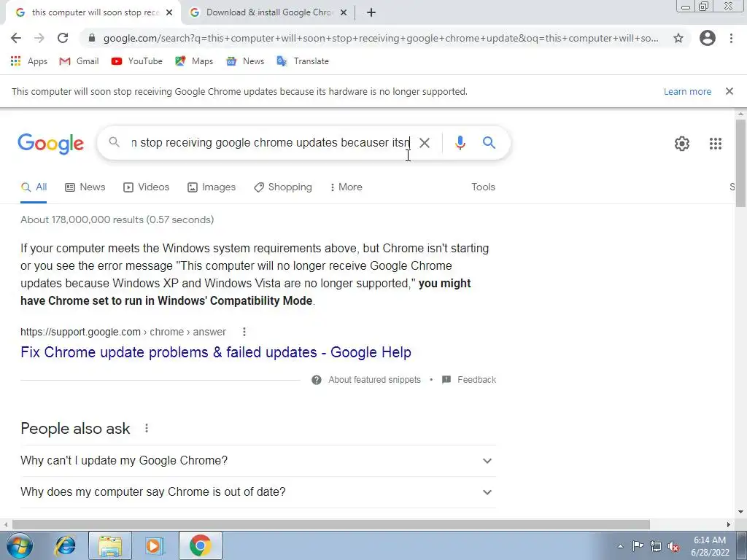Click the Google logo
747x560 pixels.
tap(51, 144)
